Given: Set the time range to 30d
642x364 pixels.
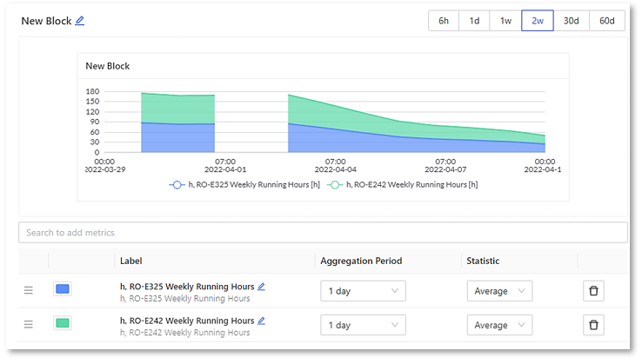Looking at the screenshot, I should tap(571, 21).
